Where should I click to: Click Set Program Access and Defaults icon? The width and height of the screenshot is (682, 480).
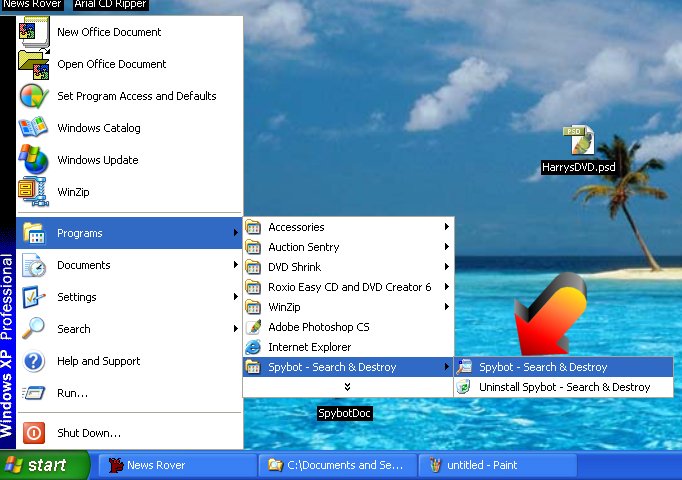(x=33, y=96)
